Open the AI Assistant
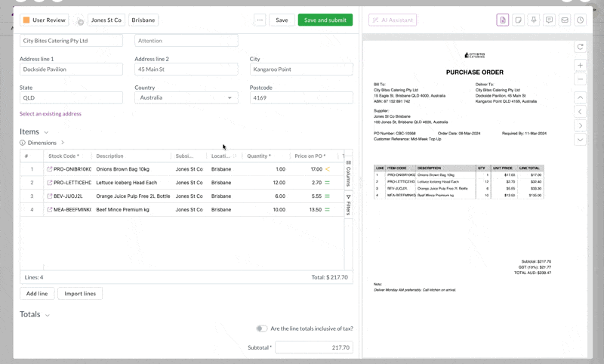Image resolution: width=604 pixels, height=364 pixels. pyautogui.click(x=393, y=20)
